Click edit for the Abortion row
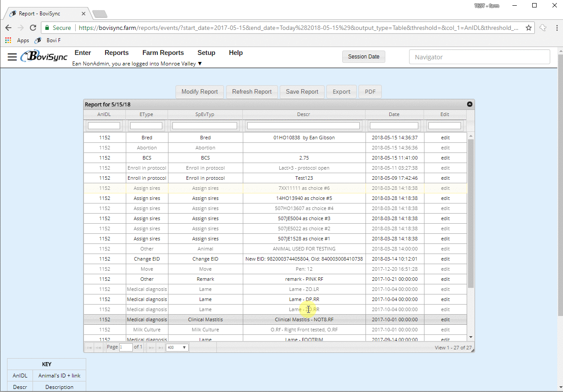This screenshot has width=563, height=392. [x=446, y=148]
